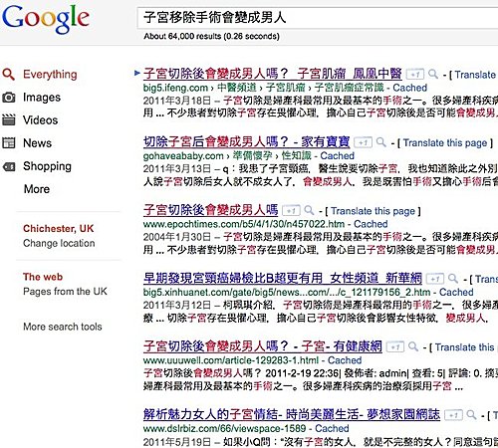This screenshot has width=498, height=448.
Task: Click +1 button on the epochtimes.com result
Action: pos(291,210)
